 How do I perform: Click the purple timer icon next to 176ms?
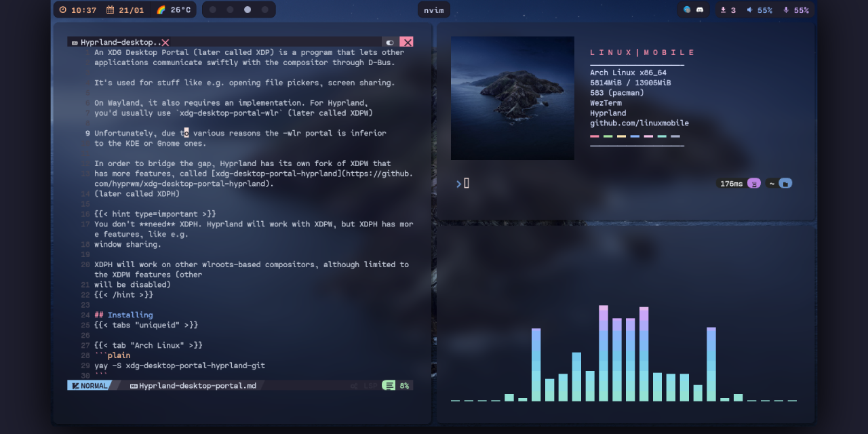point(753,183)
